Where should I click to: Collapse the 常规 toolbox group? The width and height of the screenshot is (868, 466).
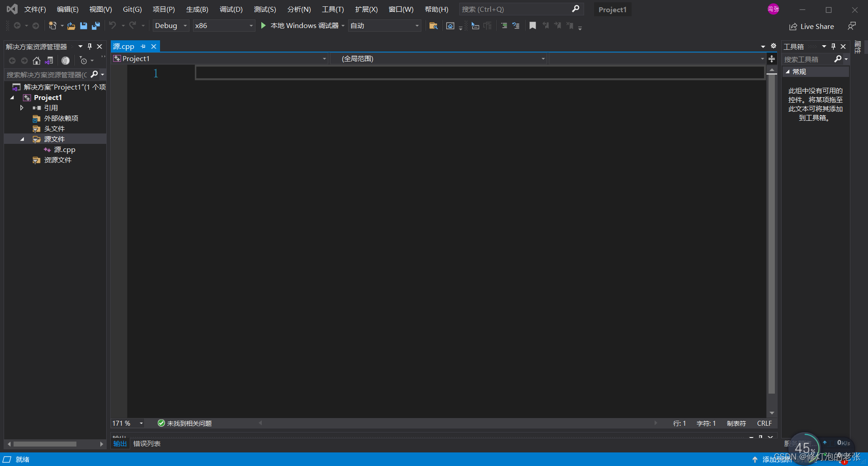point(788,72)
